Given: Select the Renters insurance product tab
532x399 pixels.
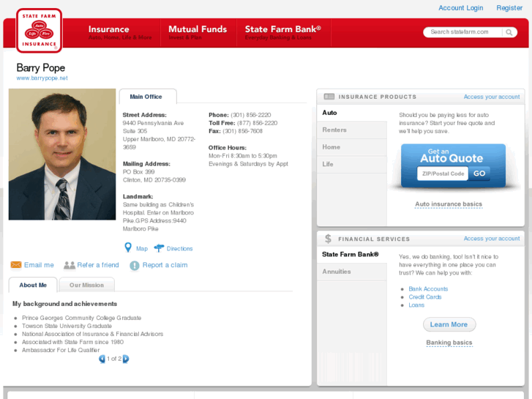Looking at the screenshot, I should pyautogui.click(x=352, y=130).
